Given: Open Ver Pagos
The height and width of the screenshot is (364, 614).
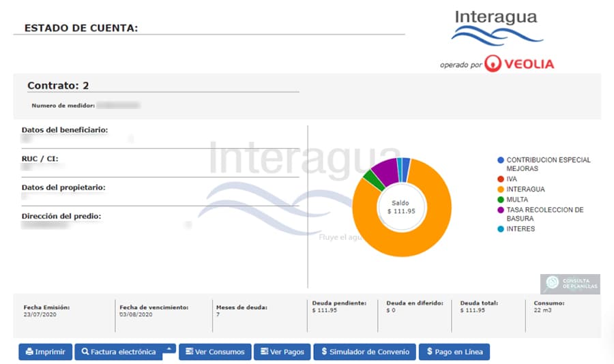Looking at the screenshot, I should click(x=282, y=352).
